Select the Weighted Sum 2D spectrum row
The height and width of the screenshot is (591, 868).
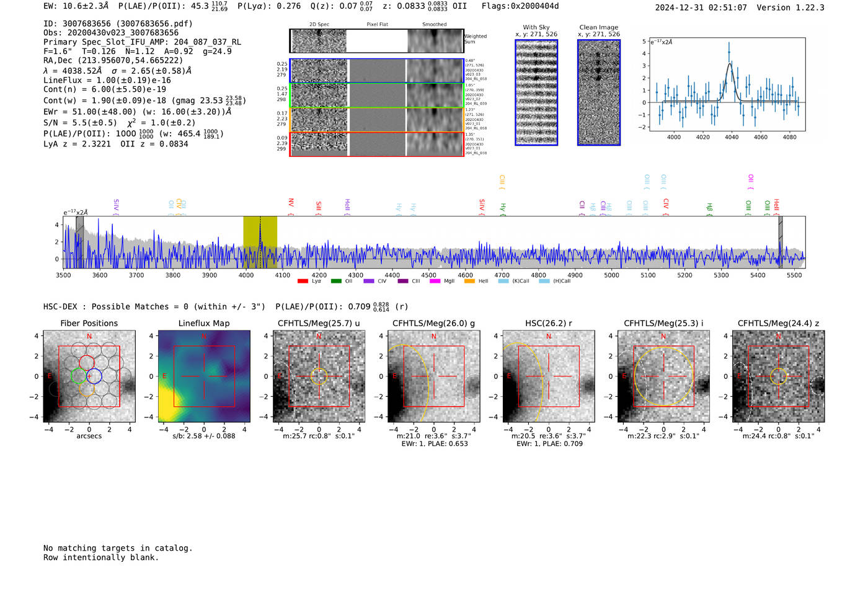(x=377, y=41)
